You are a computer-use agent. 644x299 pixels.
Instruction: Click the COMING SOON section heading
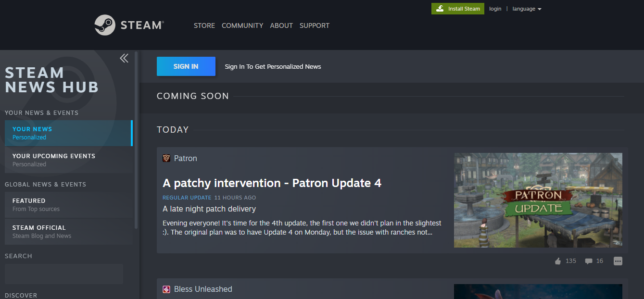coord(193,96)
